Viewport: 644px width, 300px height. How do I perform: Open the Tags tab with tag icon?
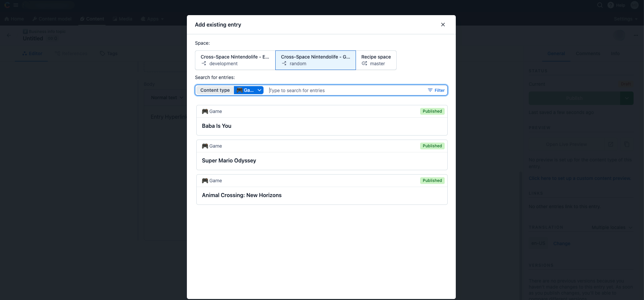pos(109,53)
